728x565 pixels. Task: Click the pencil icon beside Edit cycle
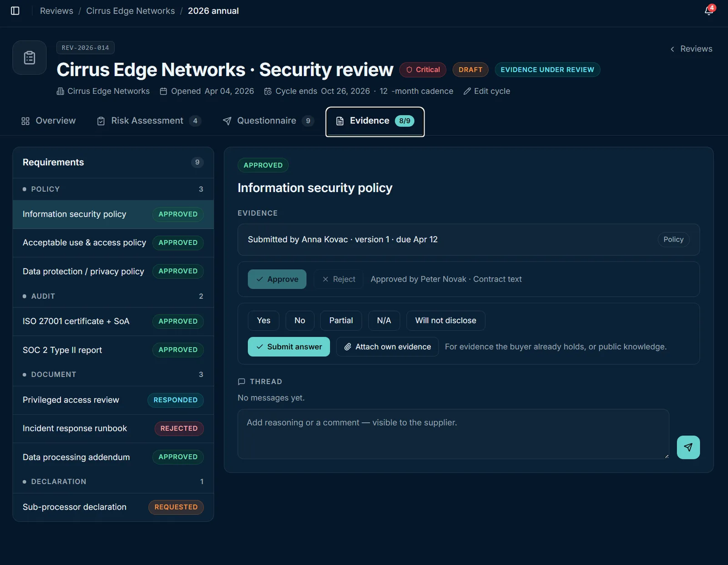[467, 91]
